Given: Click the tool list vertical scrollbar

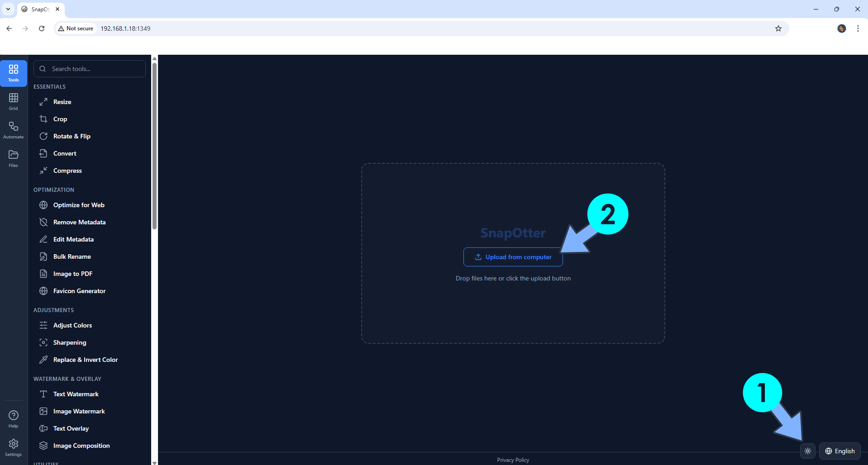Looking at the screenshot, I should tap(154, 146).
